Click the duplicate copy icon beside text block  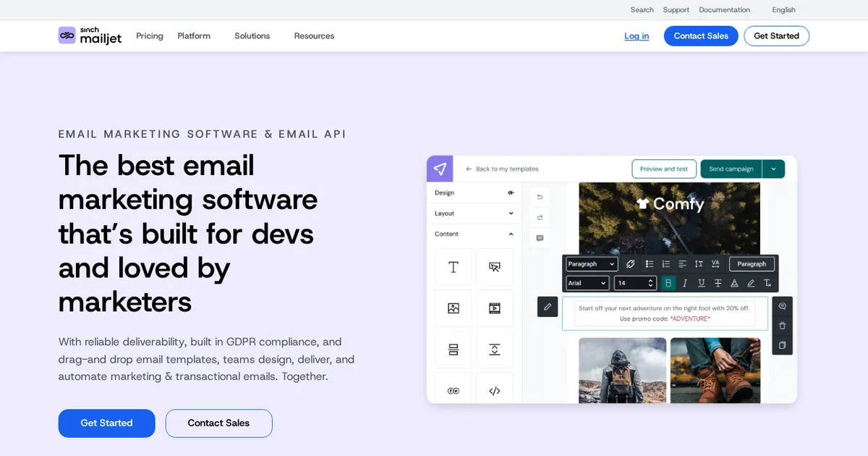782,345
